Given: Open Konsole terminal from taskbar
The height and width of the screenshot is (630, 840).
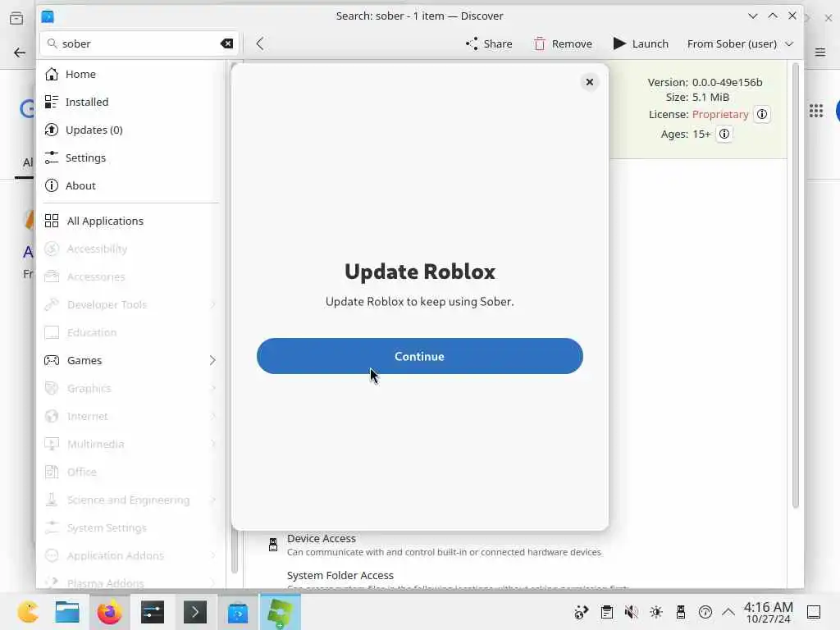Looking at the screenshot, I should (195, 612).
